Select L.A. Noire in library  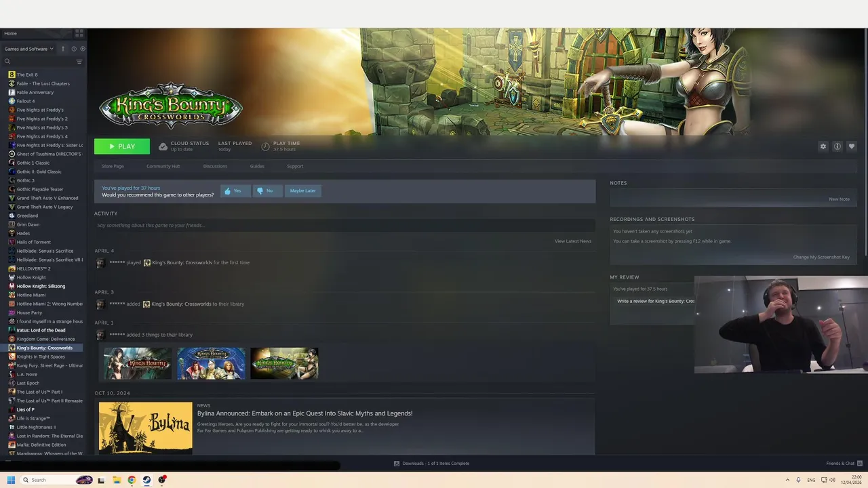point(27,374)
